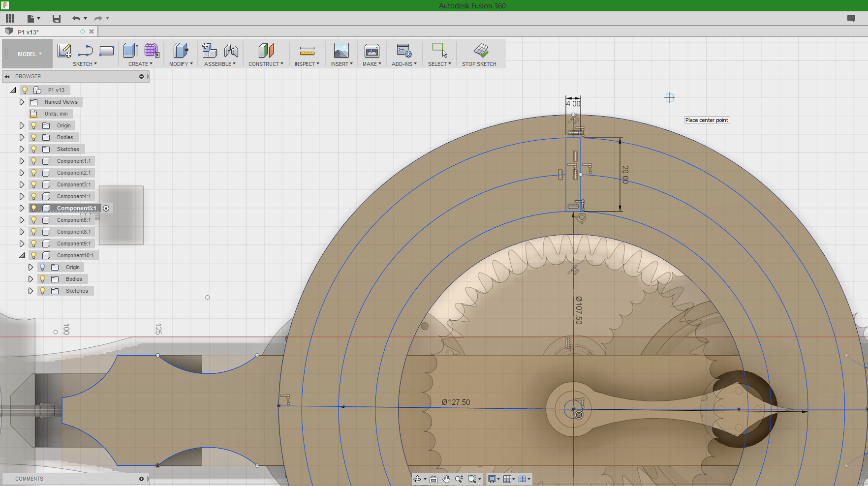Select the Construct plane icon
The width and height of the screenshot is (868, 486).
pyautogui.click(x=266, y=51)
